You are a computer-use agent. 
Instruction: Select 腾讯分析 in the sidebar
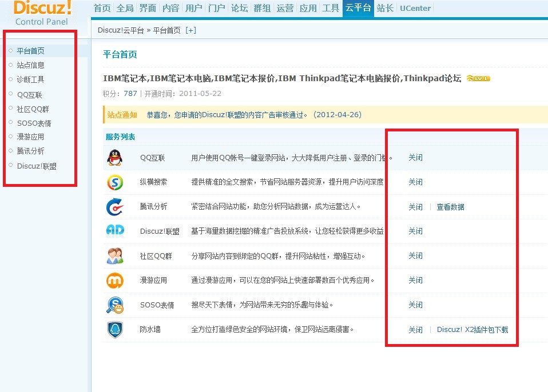pyautogui.click(x=31, y=151)
